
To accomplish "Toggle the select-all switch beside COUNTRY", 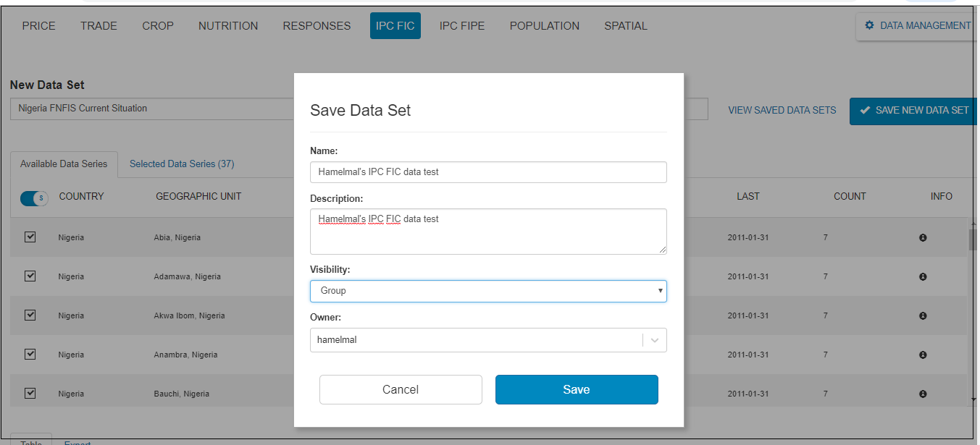I will [34, 198].
